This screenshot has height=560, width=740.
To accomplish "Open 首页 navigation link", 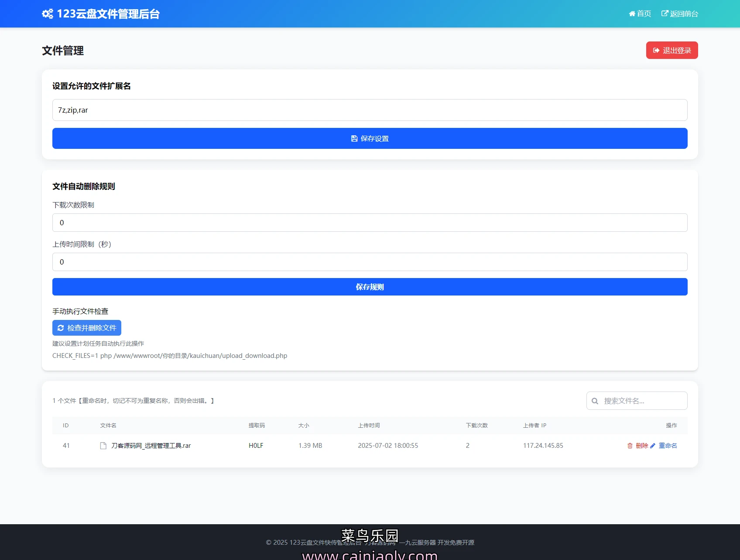I will point(644,14).
